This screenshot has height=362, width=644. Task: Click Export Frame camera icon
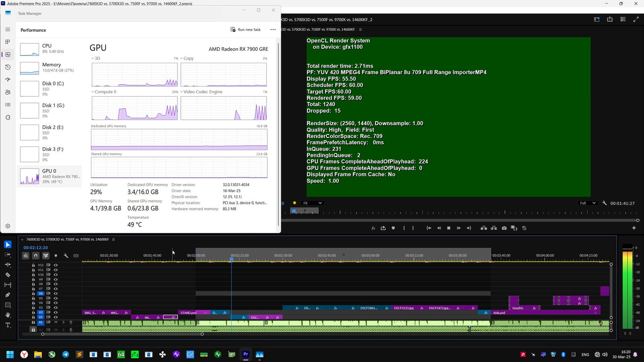pyautogui.click(x=504, y=228)
